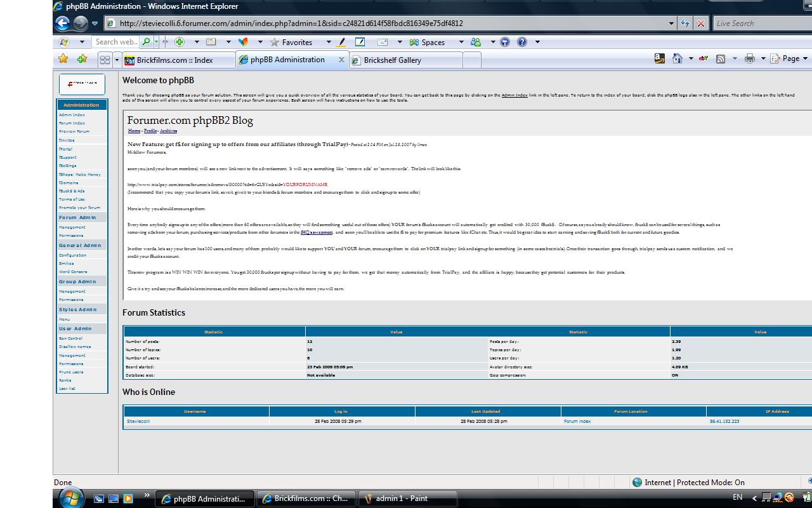The image size is (812, 508).
Task: Open the Home button dropdown arrow
Action: (x=690, y=58)
